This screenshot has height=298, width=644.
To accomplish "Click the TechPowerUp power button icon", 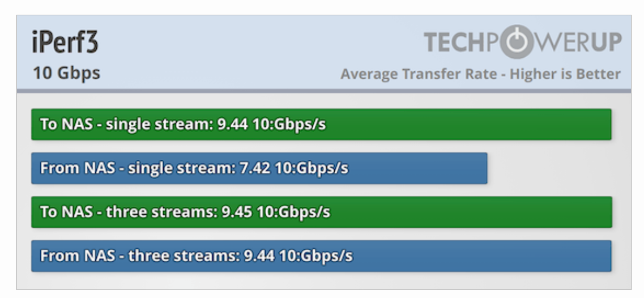I will (x=517, y=42).
